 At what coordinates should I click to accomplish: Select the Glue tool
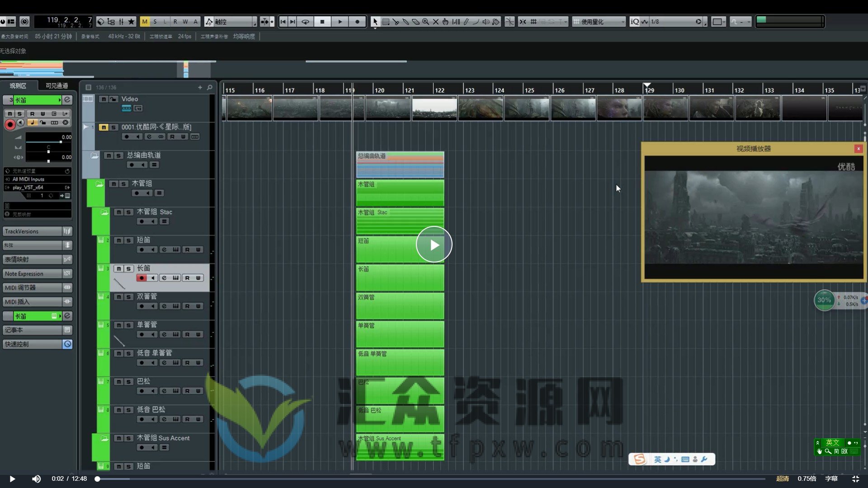click(406, 21)
